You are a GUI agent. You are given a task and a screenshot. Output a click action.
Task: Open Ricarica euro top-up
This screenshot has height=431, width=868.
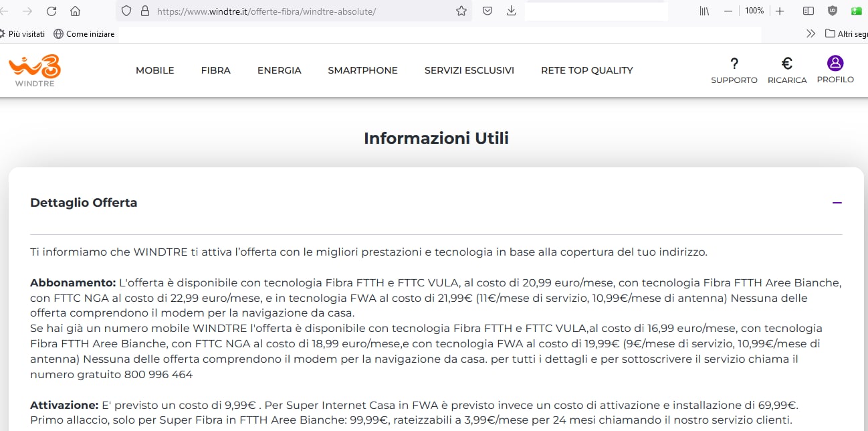point(787,70)
